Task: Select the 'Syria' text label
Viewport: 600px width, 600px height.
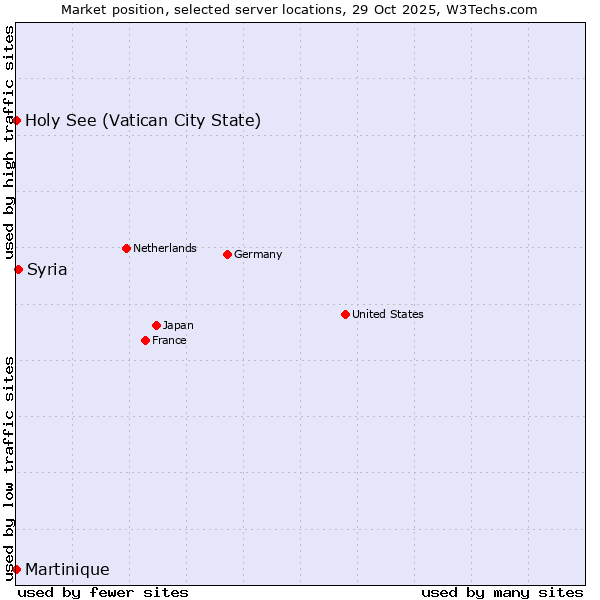Action: tap(47, 270)
